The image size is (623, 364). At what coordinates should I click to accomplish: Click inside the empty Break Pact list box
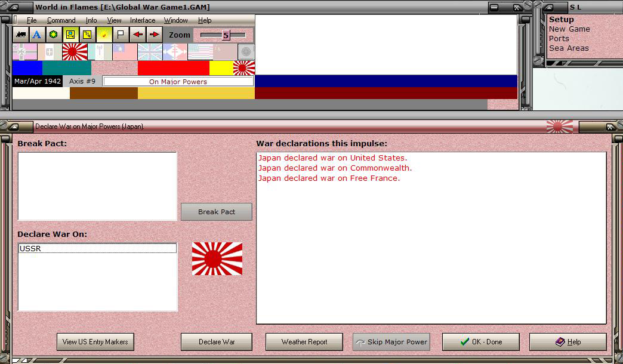[97, 186]
